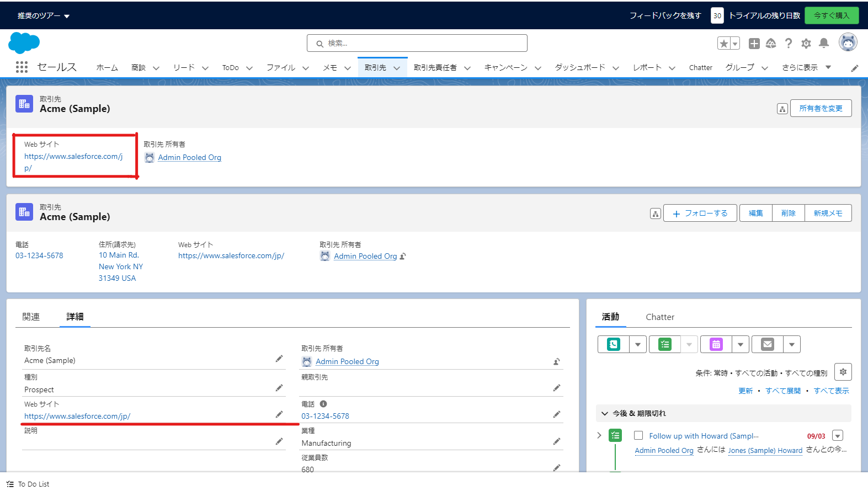
Task: Open new event dropdown arrow
Action: tap(741, 344)
